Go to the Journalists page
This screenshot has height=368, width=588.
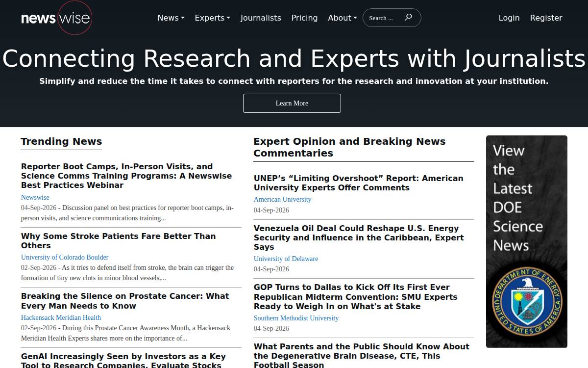(x=261, y=18)
